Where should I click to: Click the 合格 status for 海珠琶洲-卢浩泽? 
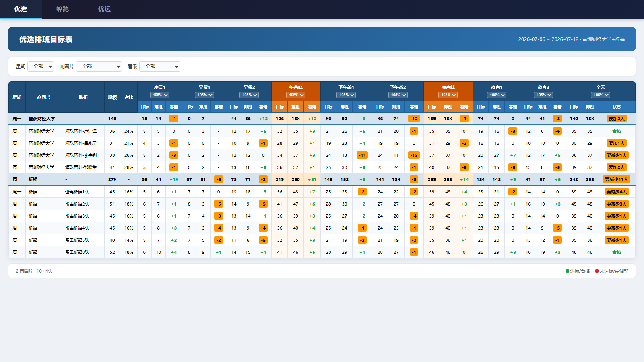617,131
